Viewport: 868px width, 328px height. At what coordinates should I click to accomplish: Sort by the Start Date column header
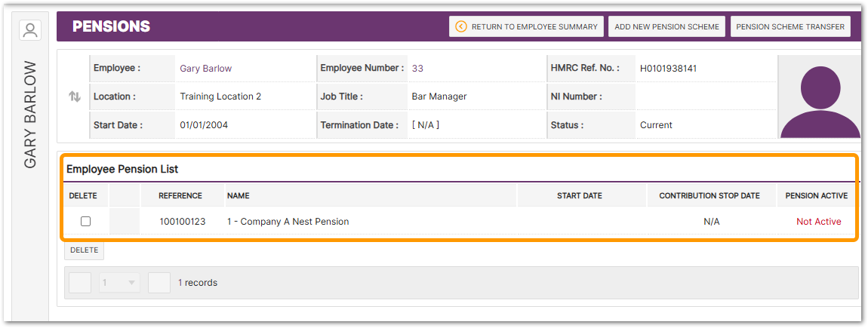[579, 196]
